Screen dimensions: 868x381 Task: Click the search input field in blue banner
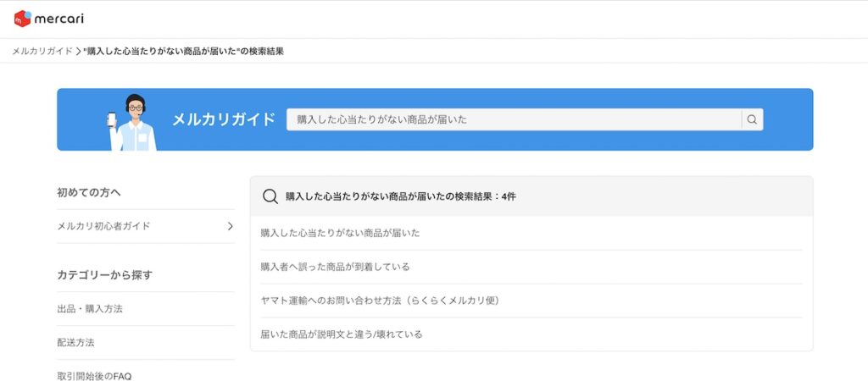click(514, 119)
